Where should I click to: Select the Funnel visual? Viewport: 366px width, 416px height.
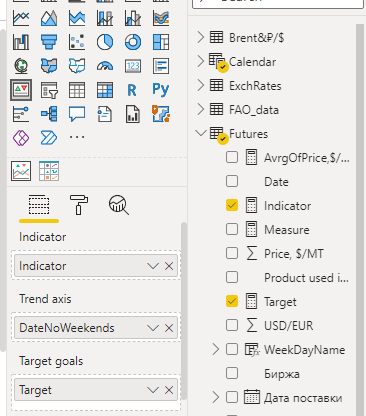tap(49, 42)
